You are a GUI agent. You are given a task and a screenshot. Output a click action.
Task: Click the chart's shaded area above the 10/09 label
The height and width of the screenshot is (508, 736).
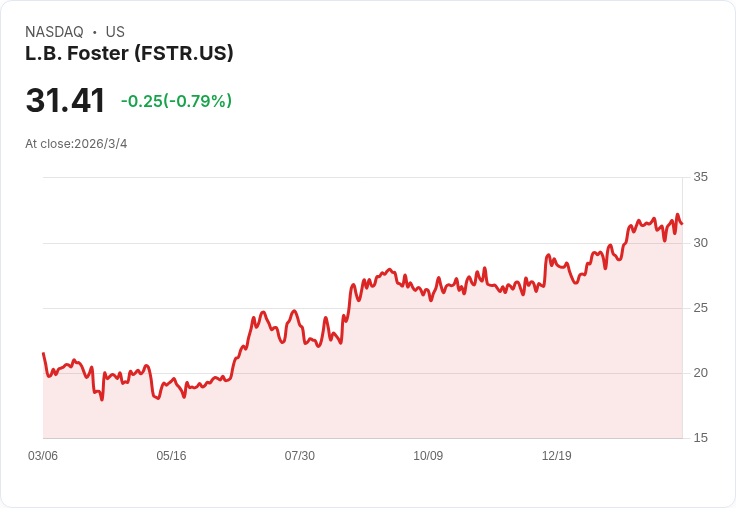pyautogui.click(x=428, y=380)
